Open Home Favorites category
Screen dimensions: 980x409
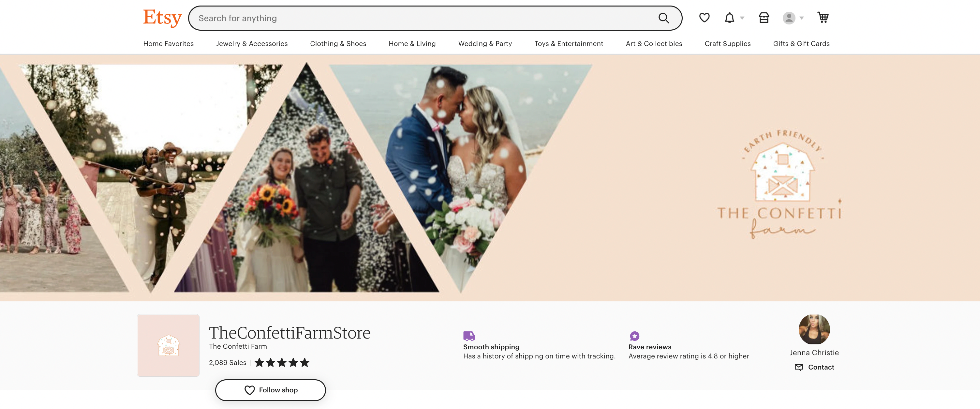[x=168, y=43]
